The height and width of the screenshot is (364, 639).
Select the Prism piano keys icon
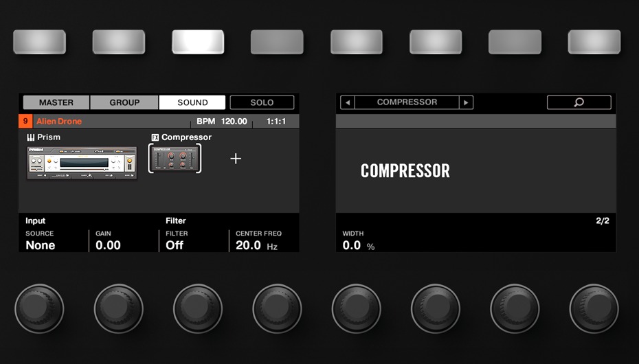[x=30, y=137]
